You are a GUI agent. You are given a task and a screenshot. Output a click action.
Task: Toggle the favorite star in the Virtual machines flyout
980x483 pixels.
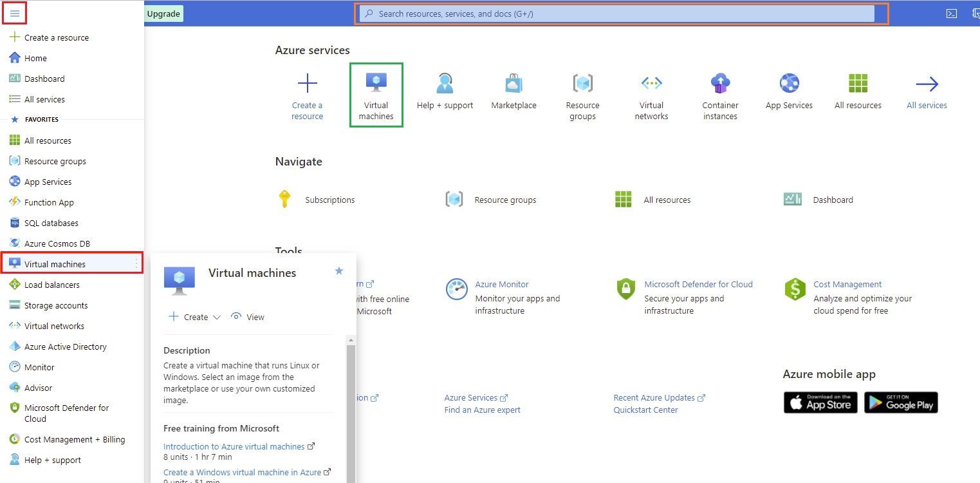(x=339, y=271)
